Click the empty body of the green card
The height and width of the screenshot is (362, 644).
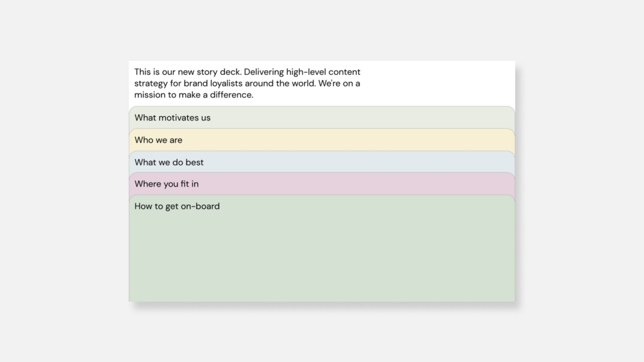320,256
